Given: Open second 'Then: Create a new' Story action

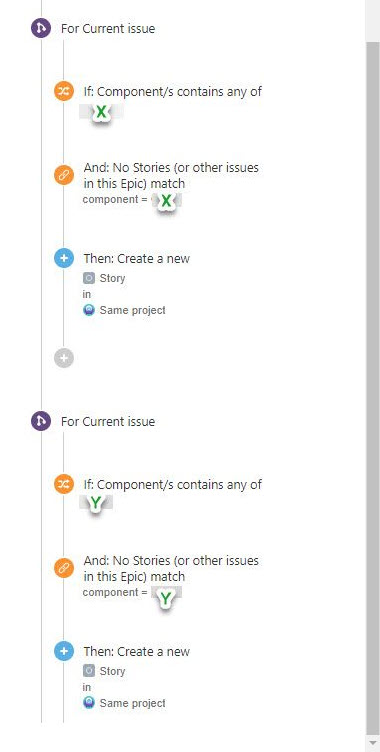Looking at the screenshot, I should [x=137, y=652].
